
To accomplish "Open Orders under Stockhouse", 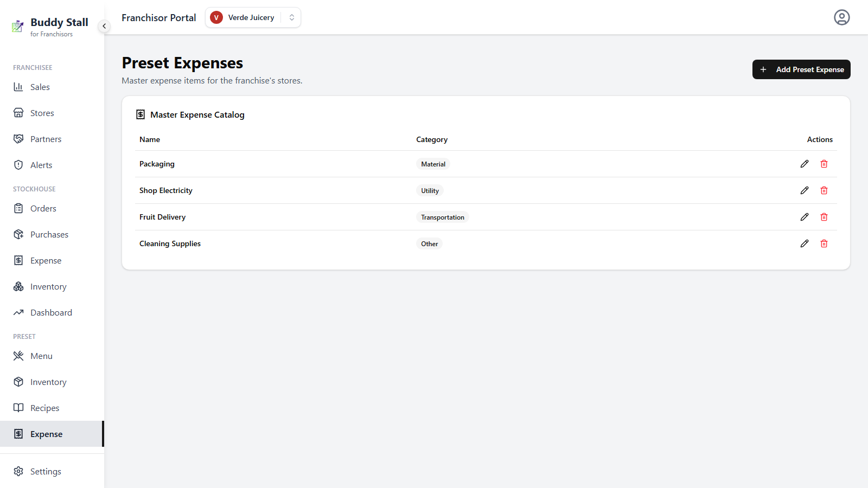I will coord(52,208).
